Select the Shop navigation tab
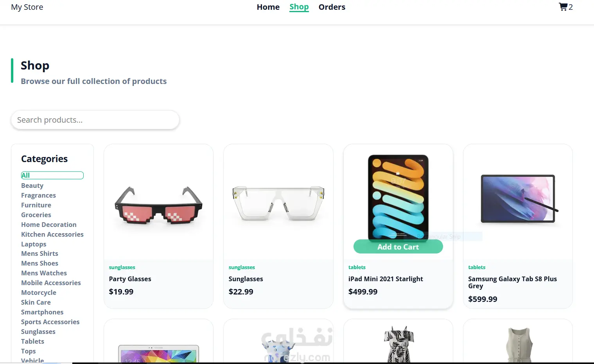594x364 pixels. click(299, 7)
